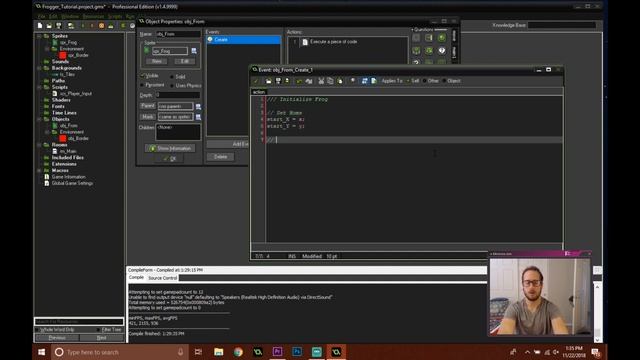Click the copy icon in code editor toolbar
The image size is (640, 360).
click(x=330, y=81)
